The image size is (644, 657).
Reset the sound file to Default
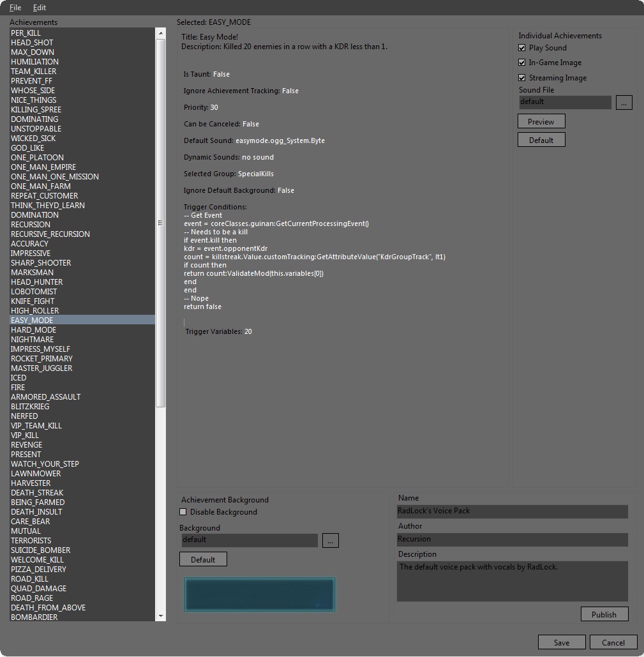point(541,139)
